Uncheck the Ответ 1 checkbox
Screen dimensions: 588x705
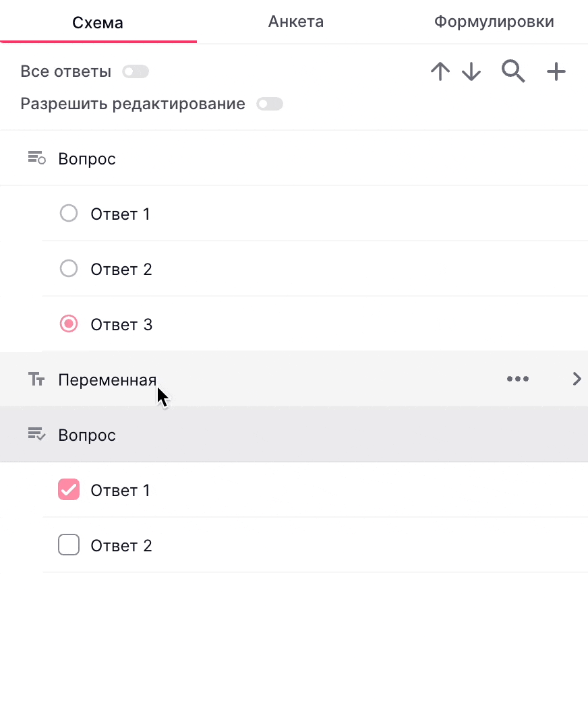click(x=69, y=489)
